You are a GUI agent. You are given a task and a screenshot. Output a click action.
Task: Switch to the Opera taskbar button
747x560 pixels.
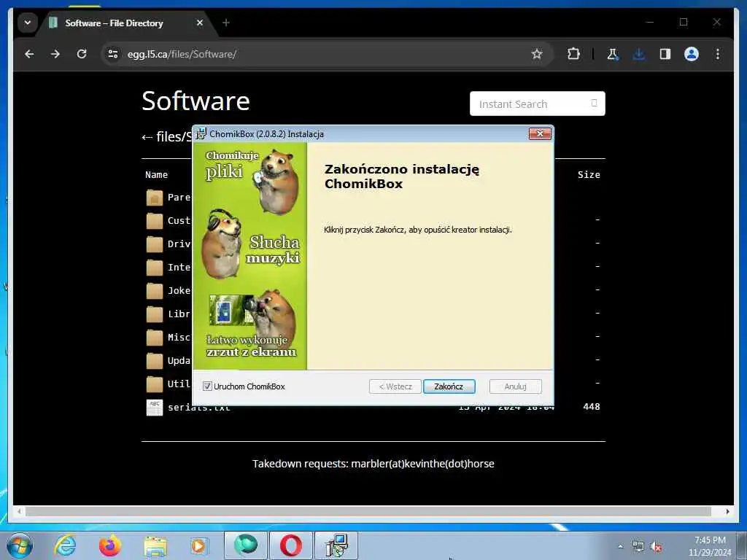tap(290, 545)
